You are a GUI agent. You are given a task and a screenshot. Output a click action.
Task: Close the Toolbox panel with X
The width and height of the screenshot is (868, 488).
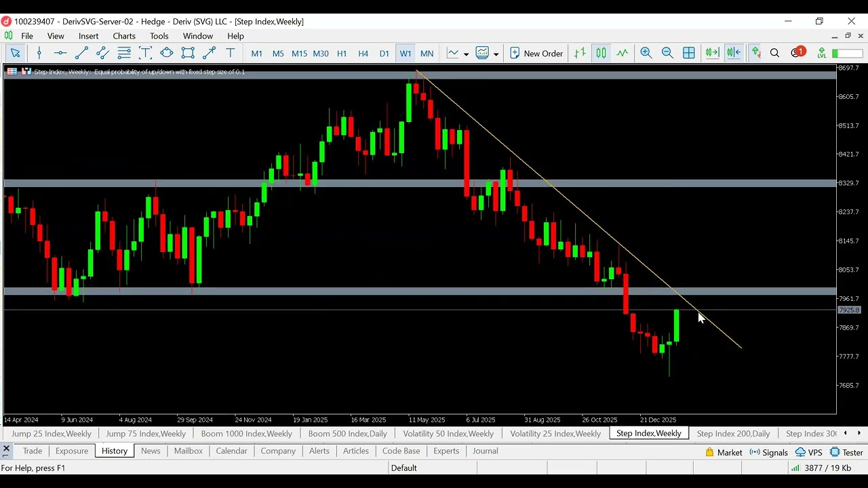[6, 449]
